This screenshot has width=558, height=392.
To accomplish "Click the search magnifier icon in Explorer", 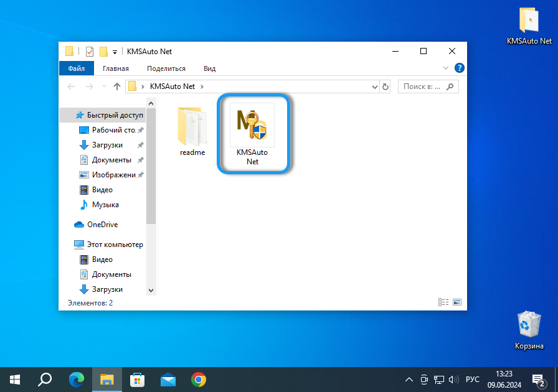I will (x=450, y=86).
